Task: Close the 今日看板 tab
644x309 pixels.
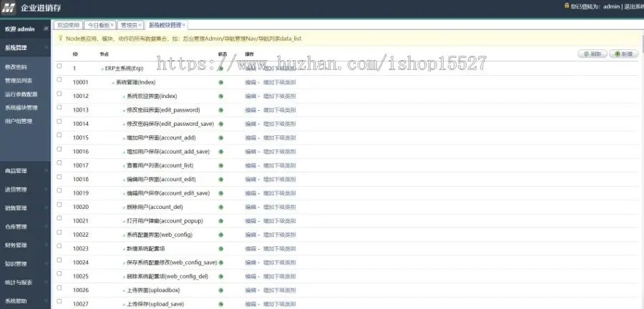Action: pos(112,25)
